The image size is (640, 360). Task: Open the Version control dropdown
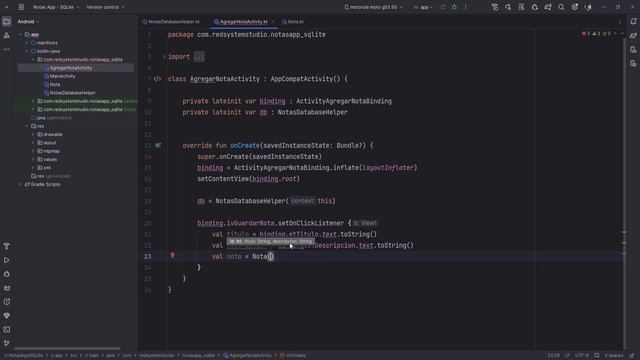[105, 7]
